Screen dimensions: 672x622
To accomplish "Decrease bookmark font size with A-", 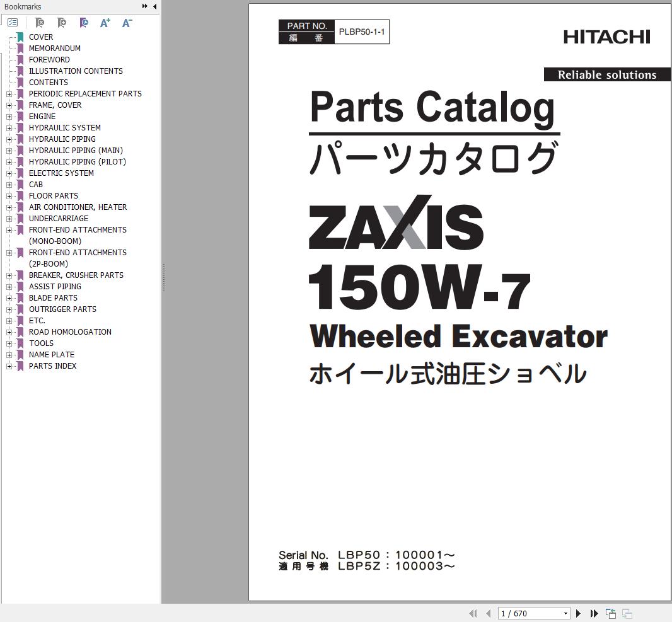I will click(x=127, y=23).
